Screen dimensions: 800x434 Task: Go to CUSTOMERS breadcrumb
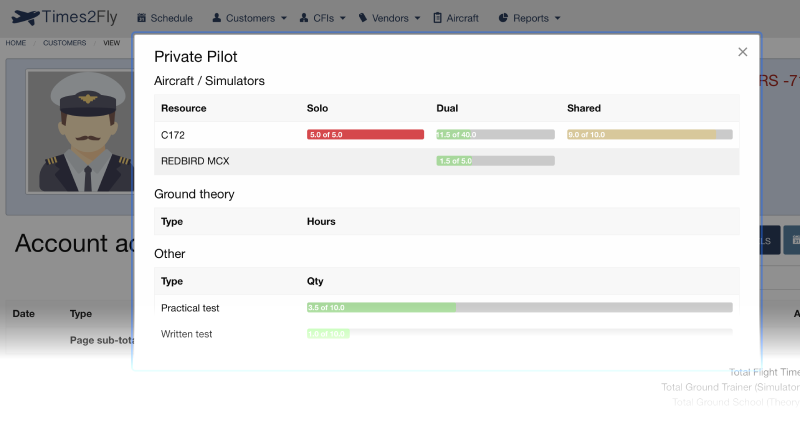point(64,43)
